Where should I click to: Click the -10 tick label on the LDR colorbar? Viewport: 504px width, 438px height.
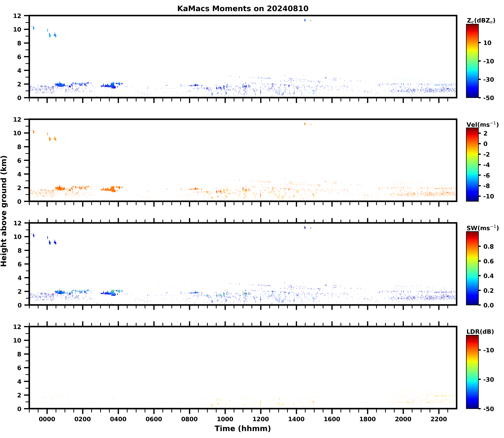[488, 350]
